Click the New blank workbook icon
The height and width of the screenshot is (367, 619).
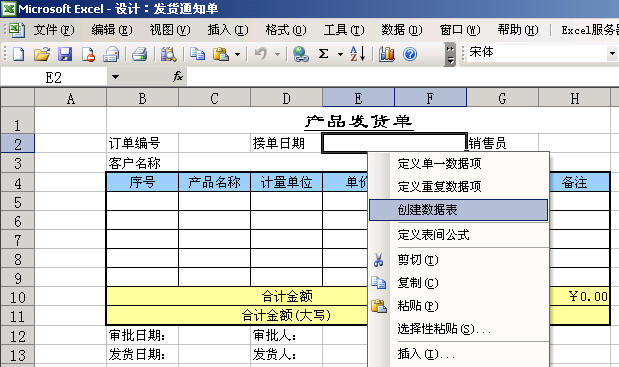(18, 54)
